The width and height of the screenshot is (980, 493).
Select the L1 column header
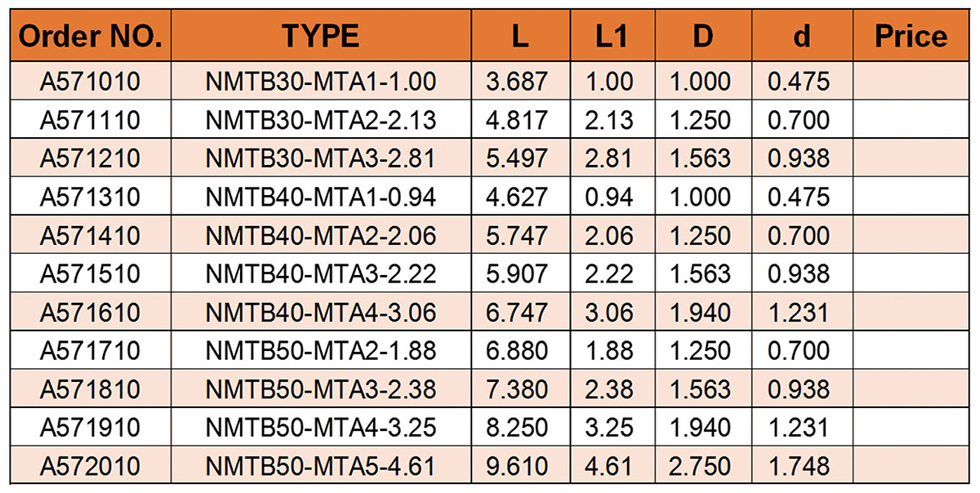pyautogui.click(x=610, y=37)
